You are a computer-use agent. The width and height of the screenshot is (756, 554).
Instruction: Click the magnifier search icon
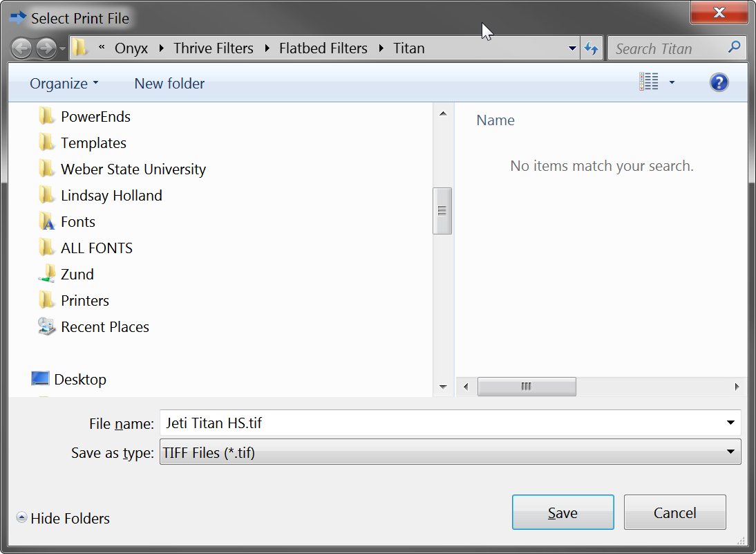click(x=735, y=47)
